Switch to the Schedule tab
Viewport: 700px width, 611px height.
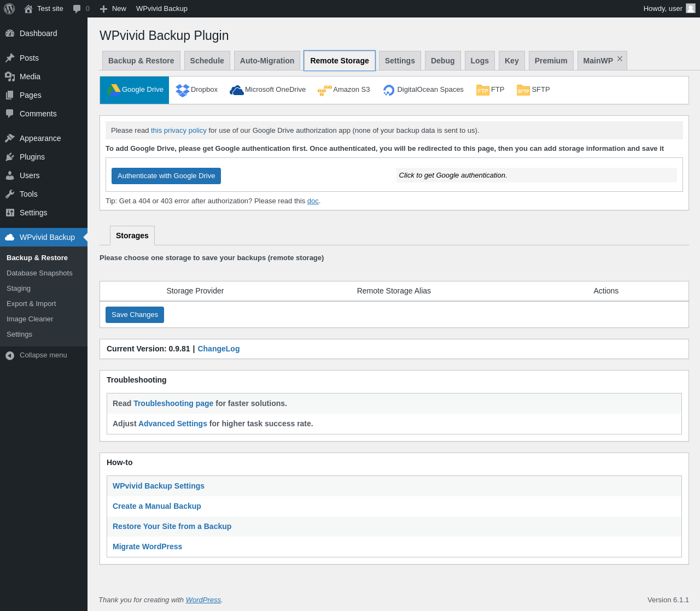[207, 61]
